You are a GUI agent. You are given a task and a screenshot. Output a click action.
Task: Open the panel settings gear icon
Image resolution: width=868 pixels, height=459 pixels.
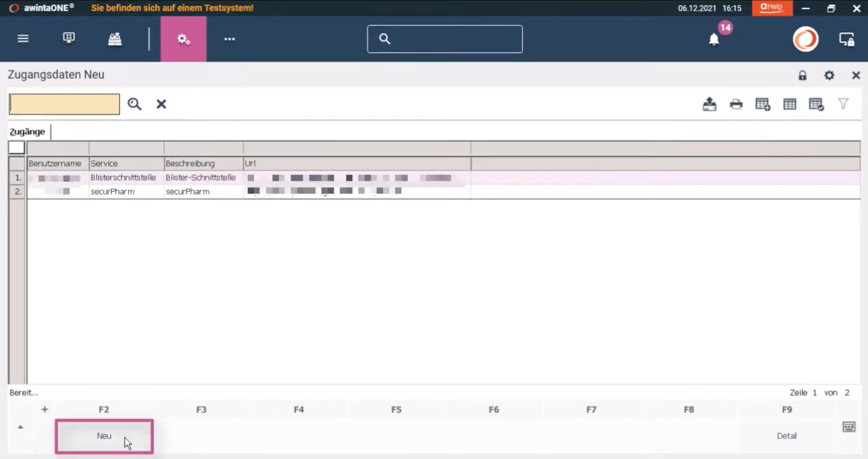pyautogui.click(x=829, y=75)
